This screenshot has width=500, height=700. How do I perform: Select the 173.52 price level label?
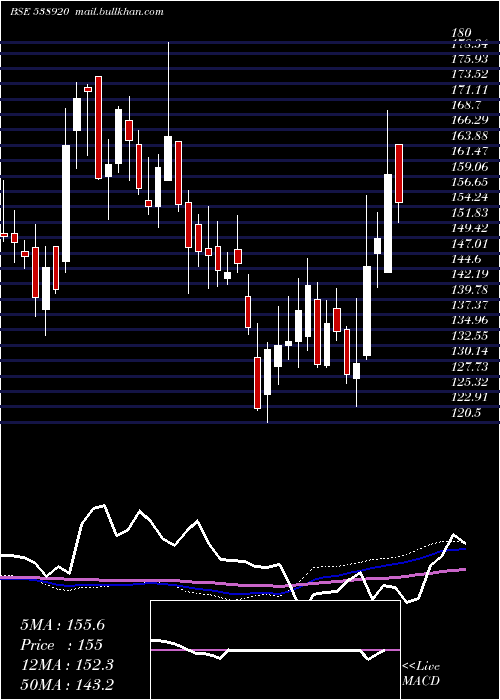point(469,74)
